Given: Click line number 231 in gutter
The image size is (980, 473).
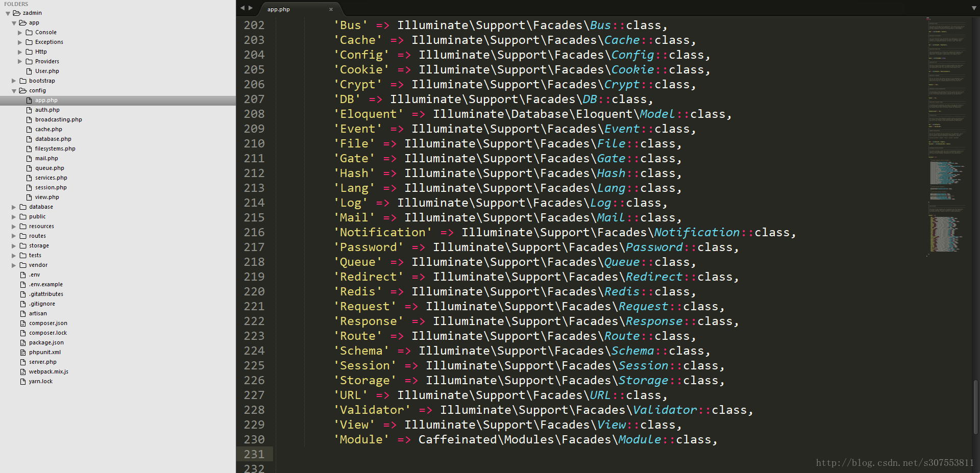Looking at the screenshot, I should 254,454.
